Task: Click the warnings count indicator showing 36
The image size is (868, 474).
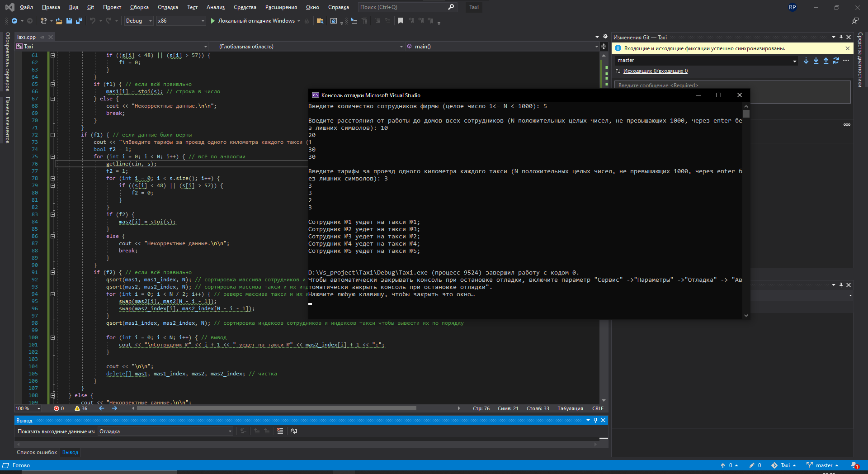Action: pos(81,408)
